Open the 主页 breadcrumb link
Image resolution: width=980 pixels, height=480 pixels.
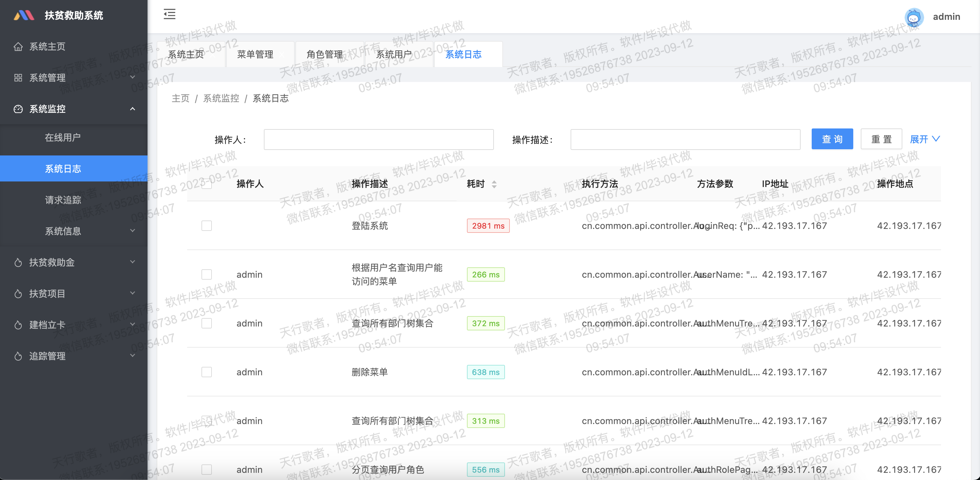point(180,98)
